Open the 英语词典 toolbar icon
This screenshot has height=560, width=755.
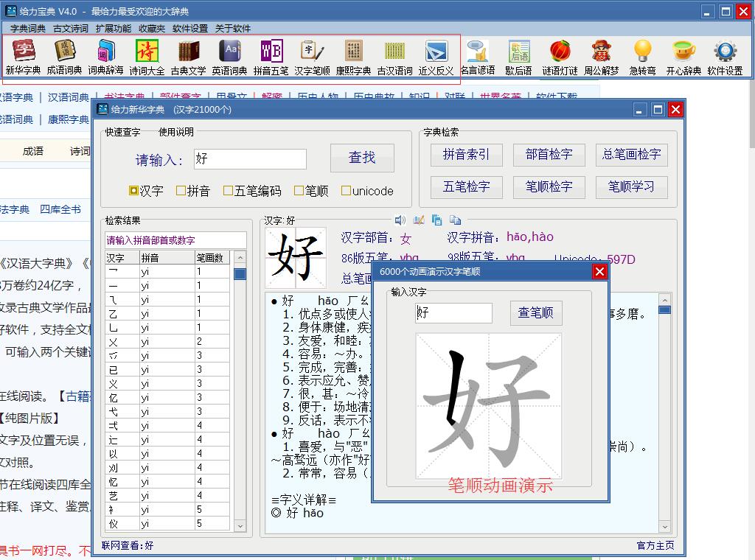coord(230,57)
